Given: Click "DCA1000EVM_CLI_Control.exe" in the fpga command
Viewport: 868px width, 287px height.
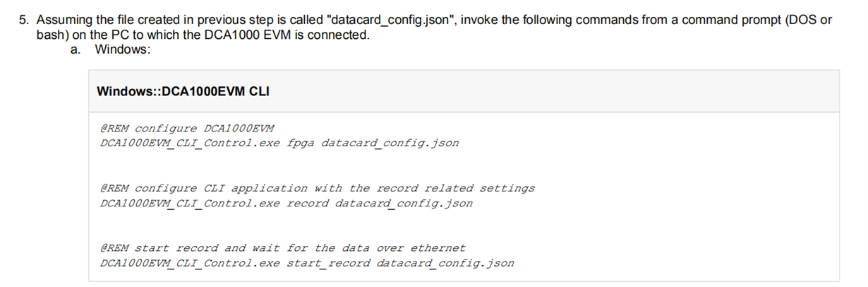Looking at the screenshot, I should (191, 143).
